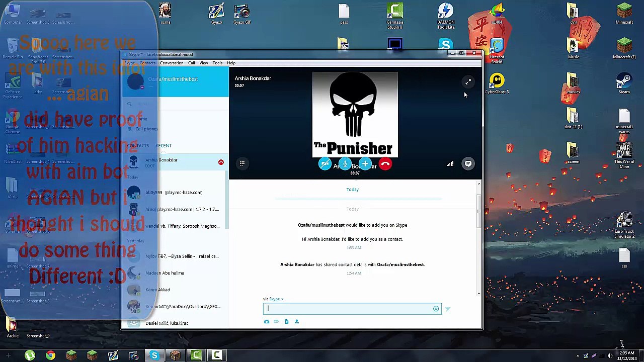Click the send file icon below message box
Image resolution: width=644 pixels, height=362 pixels.
287,322
